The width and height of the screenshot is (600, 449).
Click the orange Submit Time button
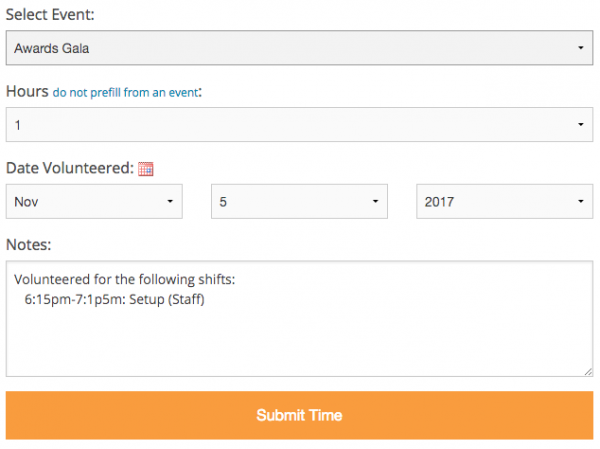[x=299, y=415]
